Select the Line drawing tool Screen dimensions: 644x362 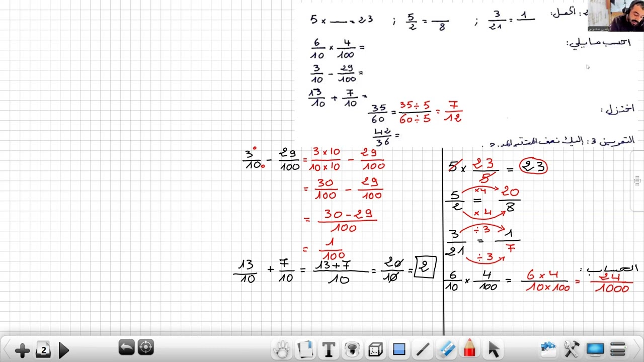[423, 349]
